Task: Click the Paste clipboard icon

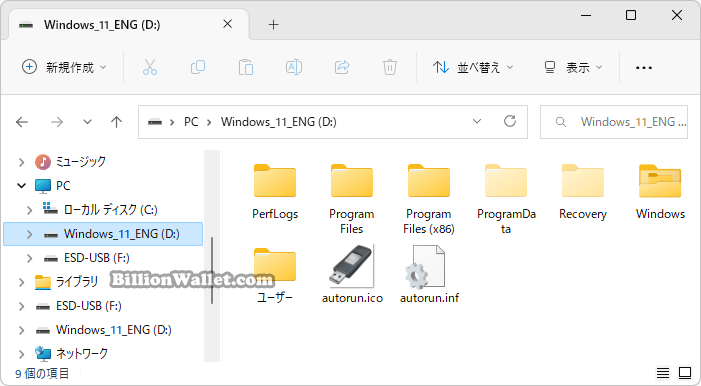Action: [245, 67]
